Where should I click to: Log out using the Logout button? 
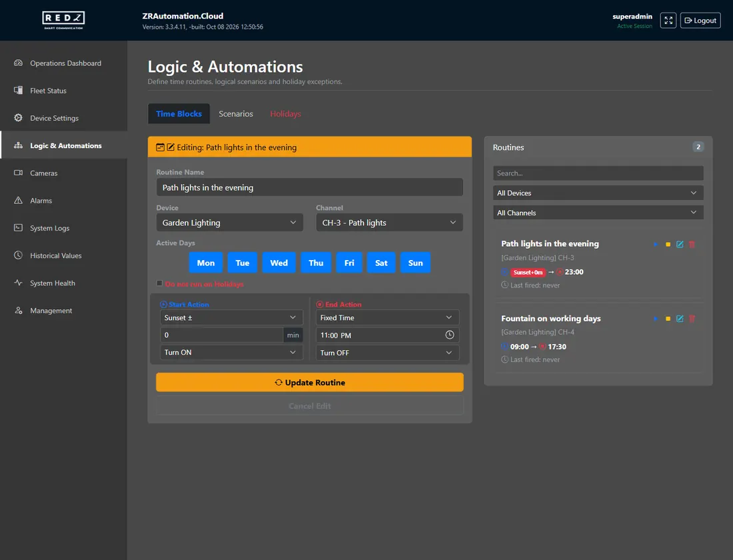click(700, 20)
